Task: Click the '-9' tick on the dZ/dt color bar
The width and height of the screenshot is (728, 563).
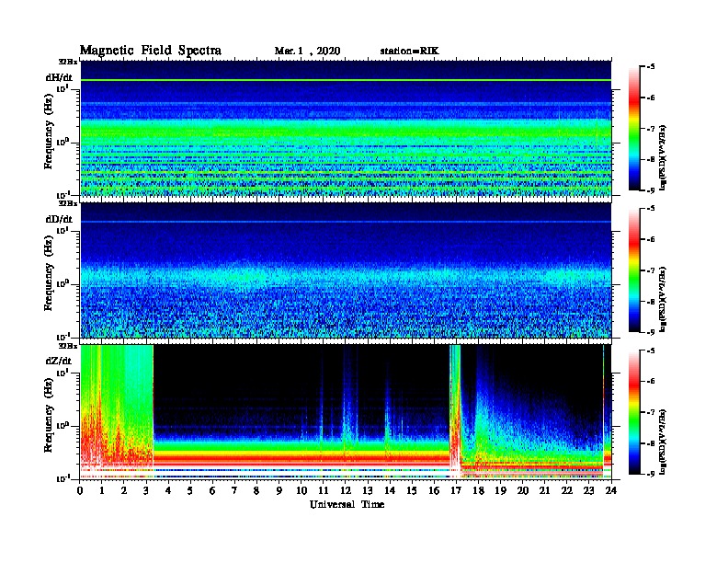Action: click(x=651, y=474)
